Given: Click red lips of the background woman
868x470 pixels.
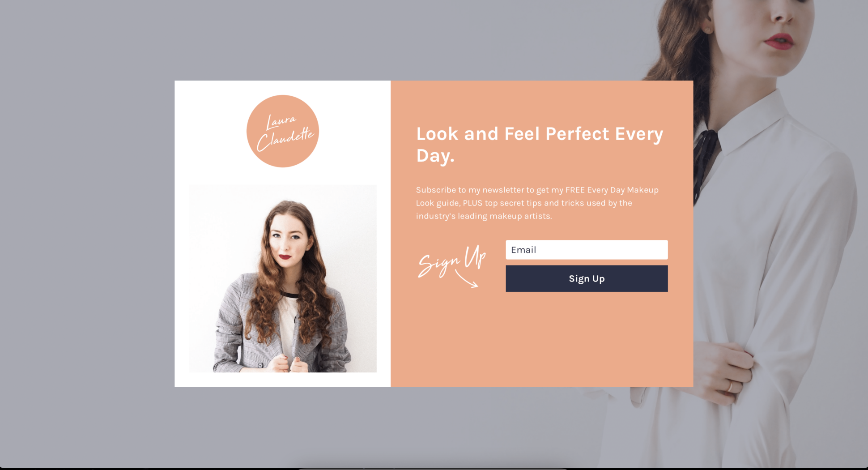Looking at the screenshot, I should 779,42.
